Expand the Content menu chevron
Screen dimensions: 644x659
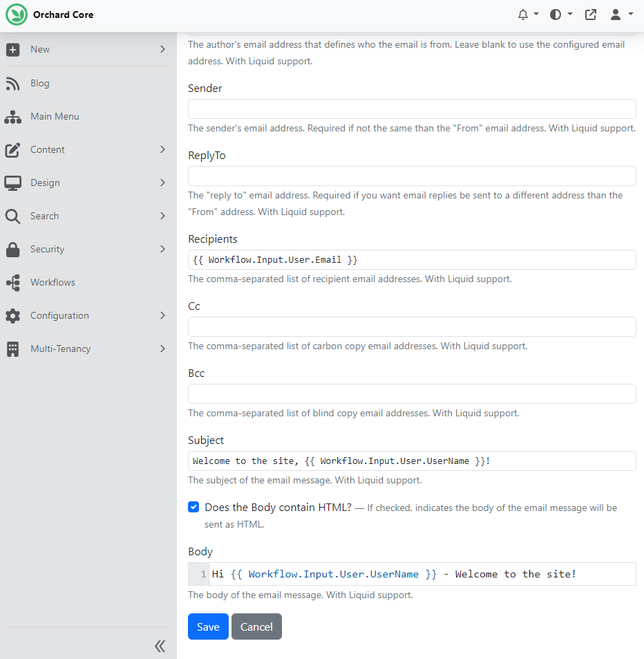(x=162, y=149)
